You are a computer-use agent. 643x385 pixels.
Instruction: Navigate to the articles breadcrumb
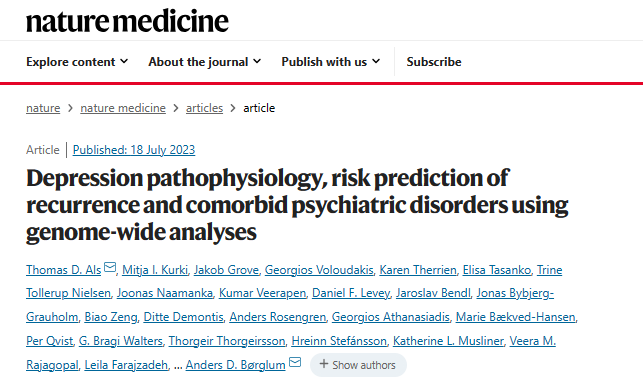204,108
